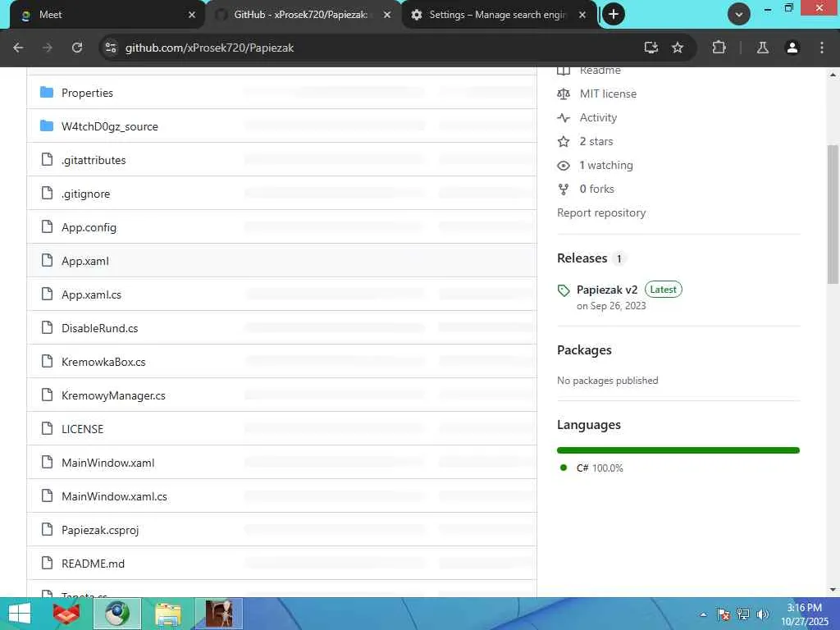Switch to Settings Manage search engines tab
Screen dimensions: 840x630
click(499, 15)
